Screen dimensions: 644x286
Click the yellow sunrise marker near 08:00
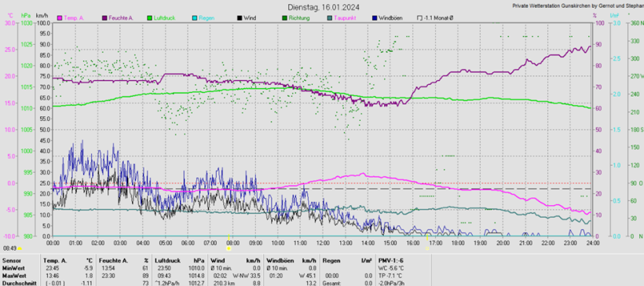[229, 248]
